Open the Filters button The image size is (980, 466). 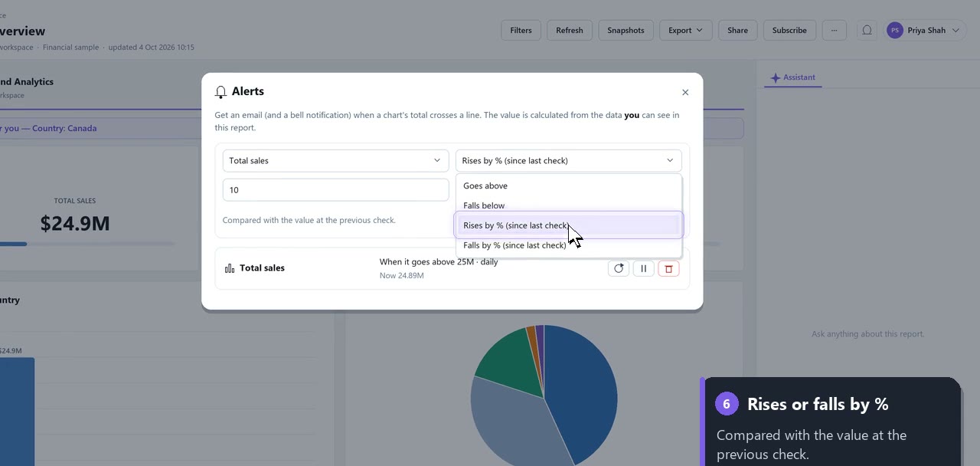tap(521, 30)
